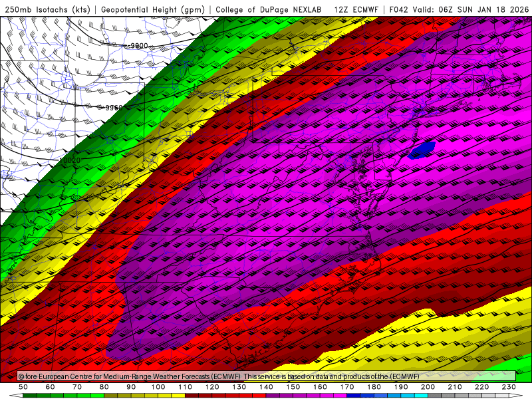Image resolution: width=532 pixels, height=399 pixels.
Task: Click the 200 value on the color scale
Action: point(428,387)
